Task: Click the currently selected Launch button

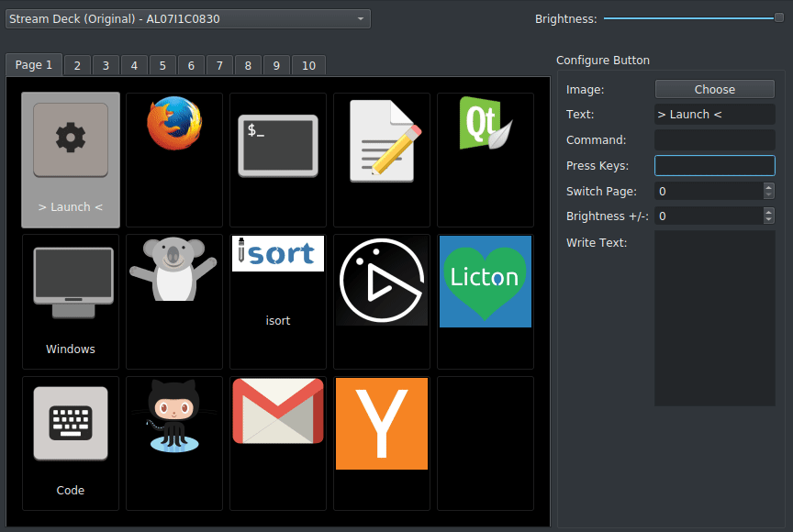Action: tap(71, 159)
